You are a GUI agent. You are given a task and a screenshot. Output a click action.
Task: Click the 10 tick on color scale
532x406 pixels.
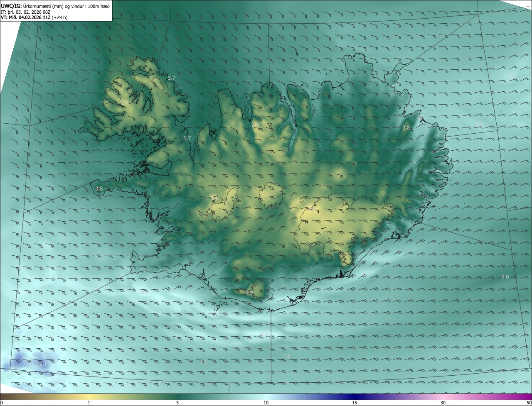(266, 403)
